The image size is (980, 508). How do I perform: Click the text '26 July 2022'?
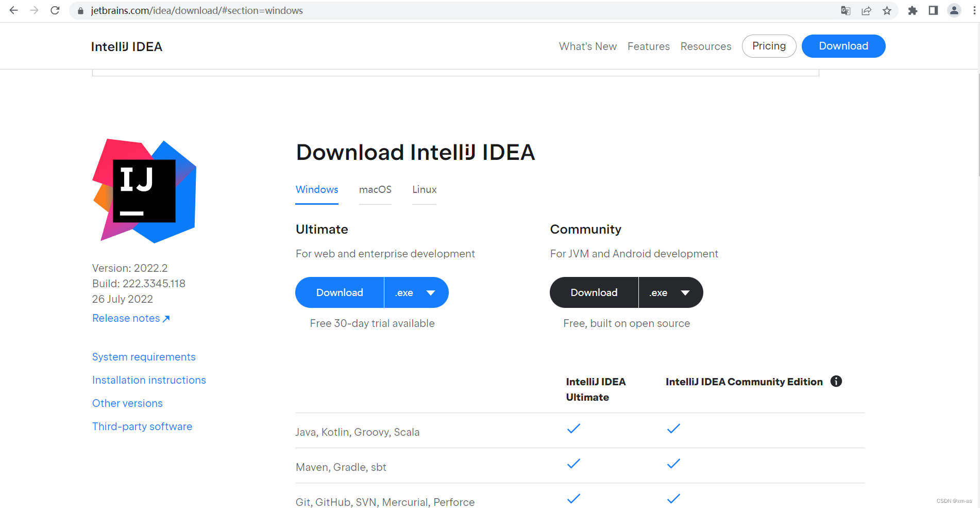(123, 299)
